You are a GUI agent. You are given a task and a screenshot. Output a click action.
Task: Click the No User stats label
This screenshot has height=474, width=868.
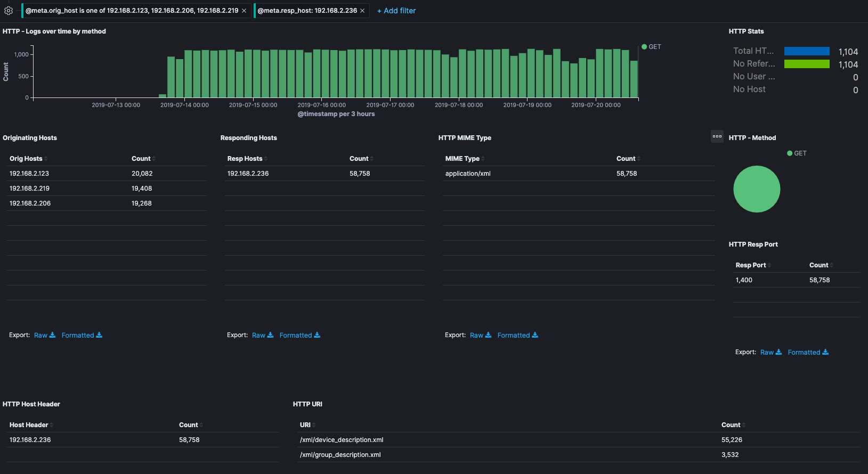coord(754,77)
